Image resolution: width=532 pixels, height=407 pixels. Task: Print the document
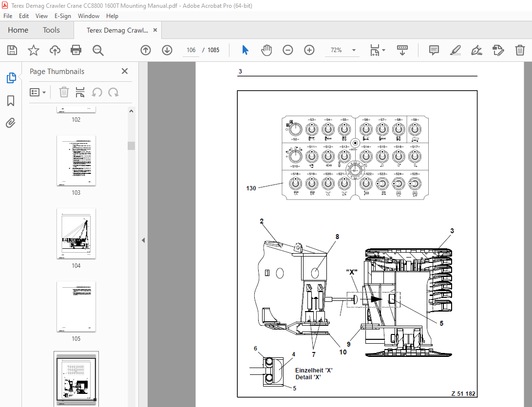point(76,50)
